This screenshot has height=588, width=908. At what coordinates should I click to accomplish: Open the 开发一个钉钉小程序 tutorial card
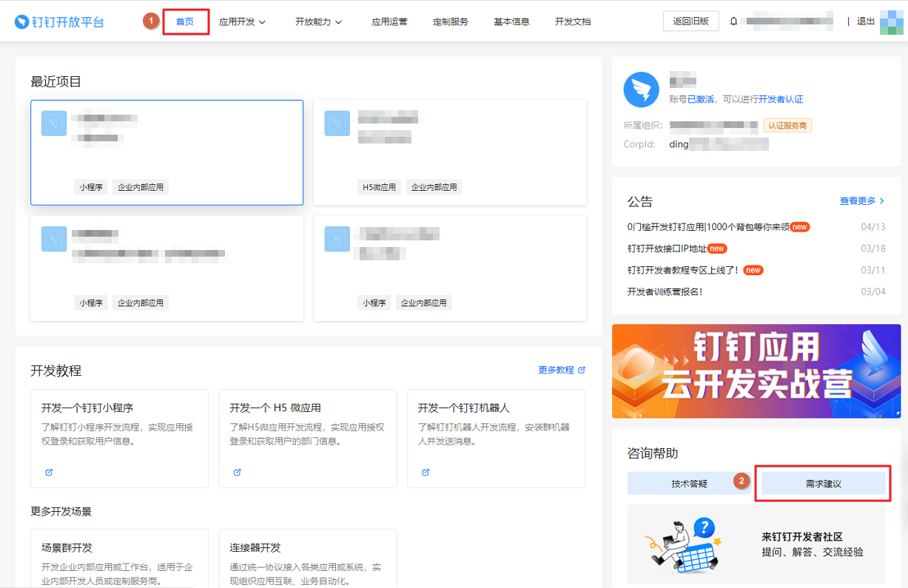119,439
